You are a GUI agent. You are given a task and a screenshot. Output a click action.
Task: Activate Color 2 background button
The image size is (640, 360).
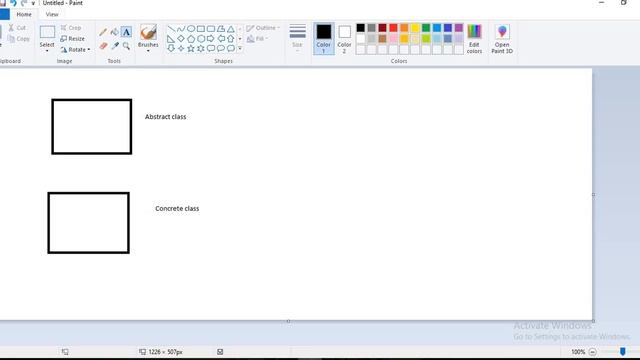tap(344, 38)
